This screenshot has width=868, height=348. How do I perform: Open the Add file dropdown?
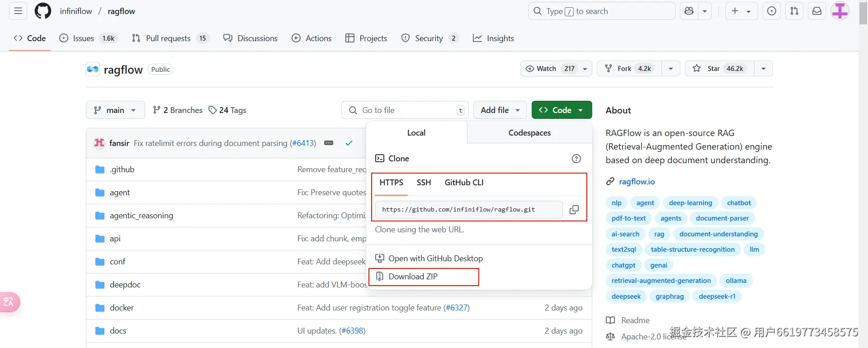[500, 110]
